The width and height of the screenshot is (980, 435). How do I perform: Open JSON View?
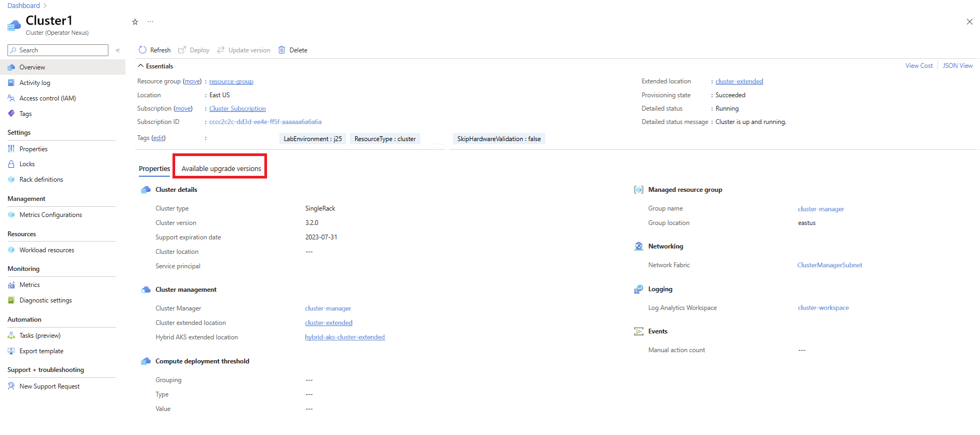[x=958, y=66]
